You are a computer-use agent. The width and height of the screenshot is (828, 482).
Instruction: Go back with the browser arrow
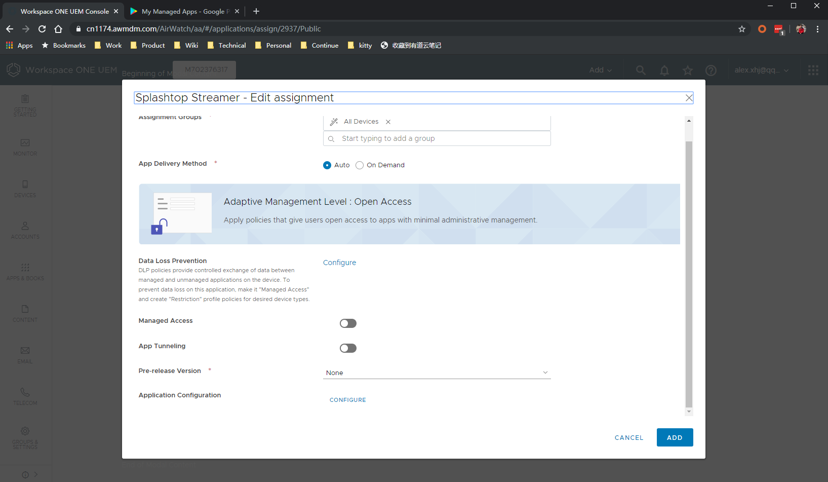pyautogui.click(x=10, y=29)
